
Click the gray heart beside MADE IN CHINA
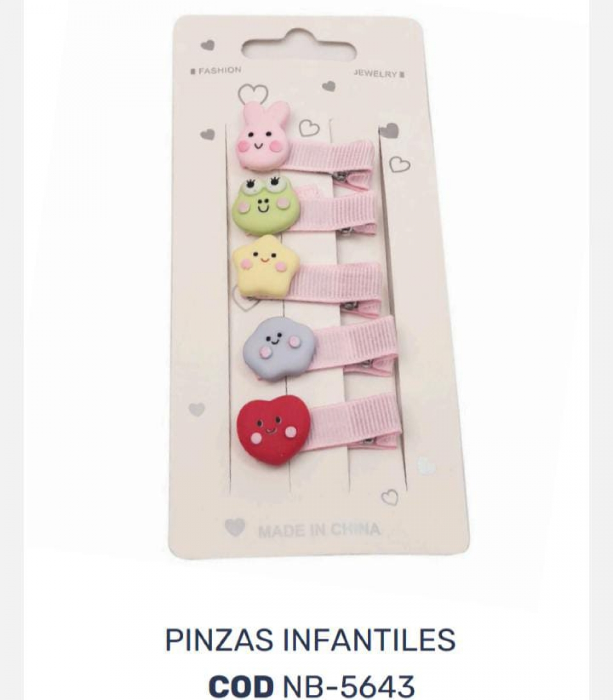tap(235, 527)
